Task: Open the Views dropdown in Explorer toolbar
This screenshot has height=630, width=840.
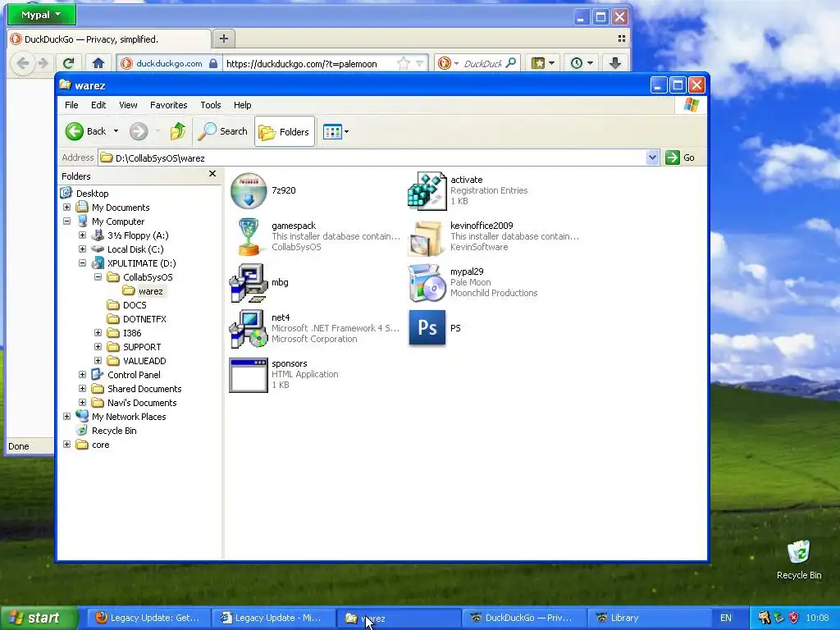Action: point(336,131)
